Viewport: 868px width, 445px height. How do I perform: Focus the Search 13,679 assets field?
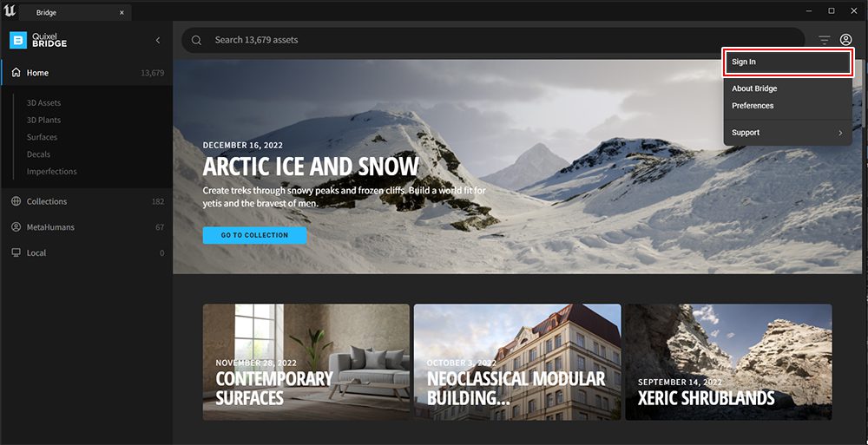pos(493,40)
